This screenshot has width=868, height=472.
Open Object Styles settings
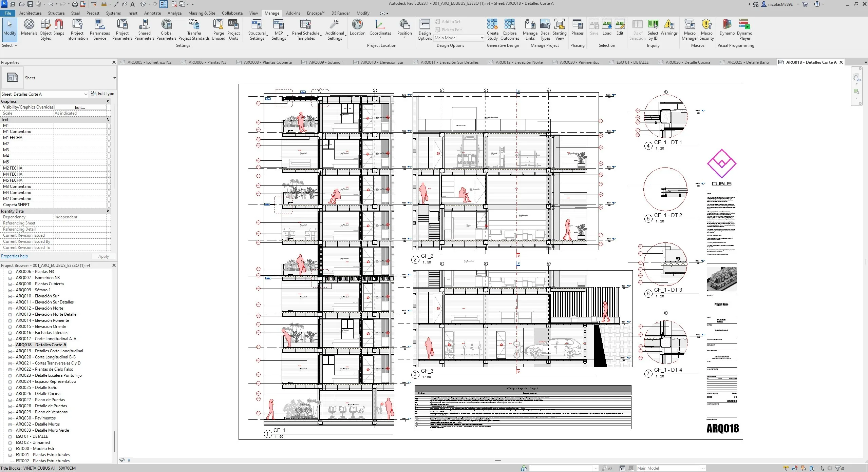45,29
